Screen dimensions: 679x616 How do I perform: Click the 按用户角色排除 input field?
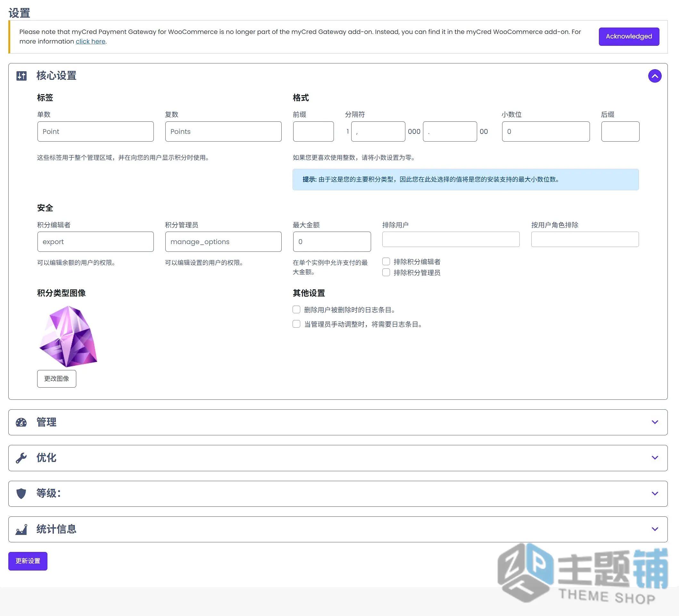585,239
